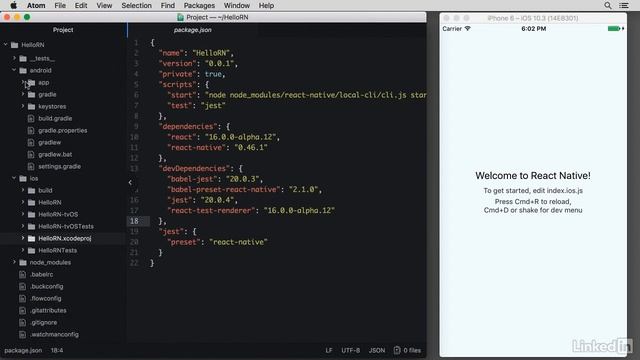The width and height of the screenshot is (640, 360).
Task: Click package.json path in status bar
Action: [x=23, y=350]
